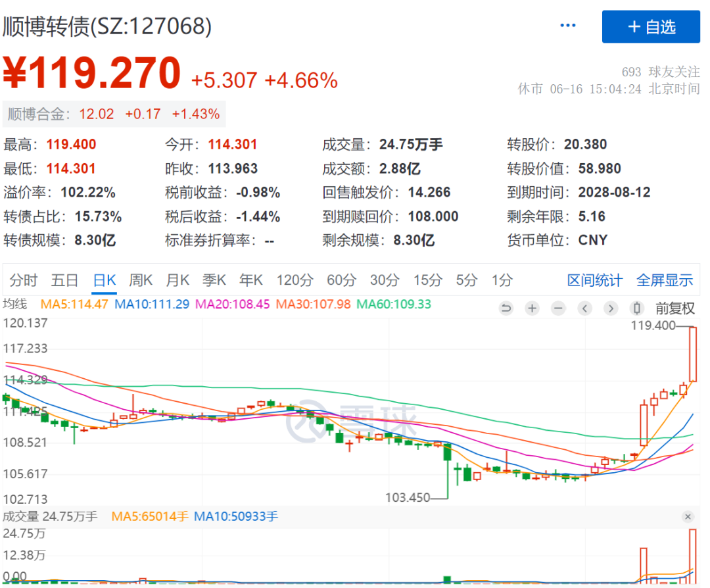Click the 到期赎回价 value 108.000
The height and width of the screenshot is (588, 710).
click(x=433, y=216)
